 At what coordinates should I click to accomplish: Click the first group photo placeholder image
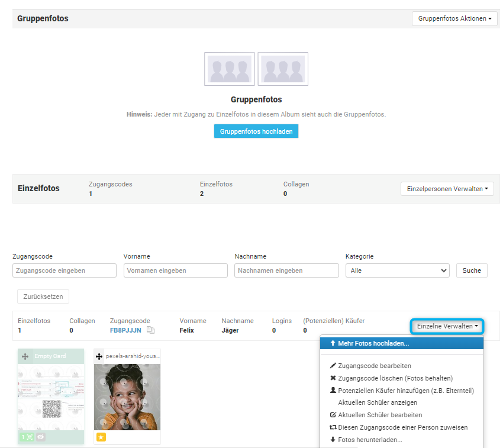pos(230,69)
